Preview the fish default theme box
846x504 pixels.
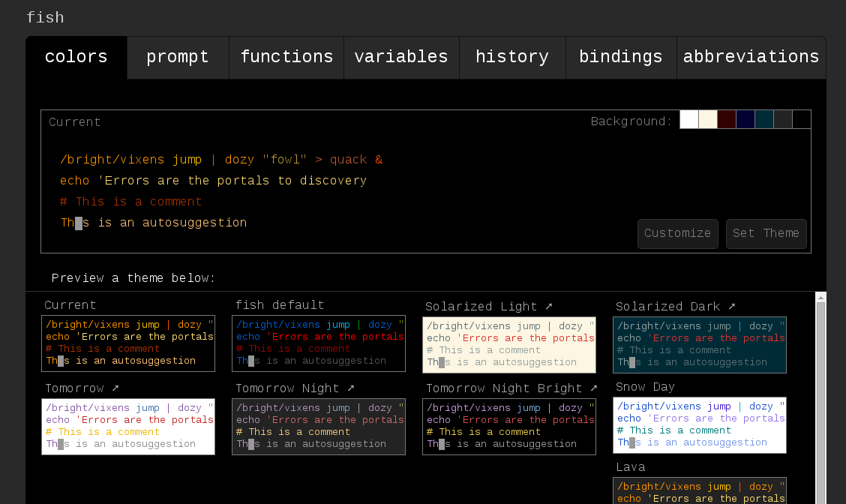click(x=319, y=343)
